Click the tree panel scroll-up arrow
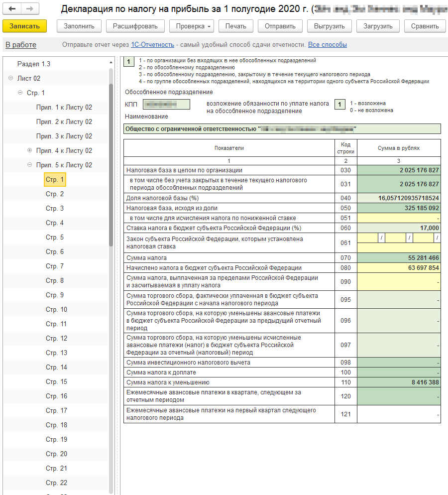 (x=111, y=62)
